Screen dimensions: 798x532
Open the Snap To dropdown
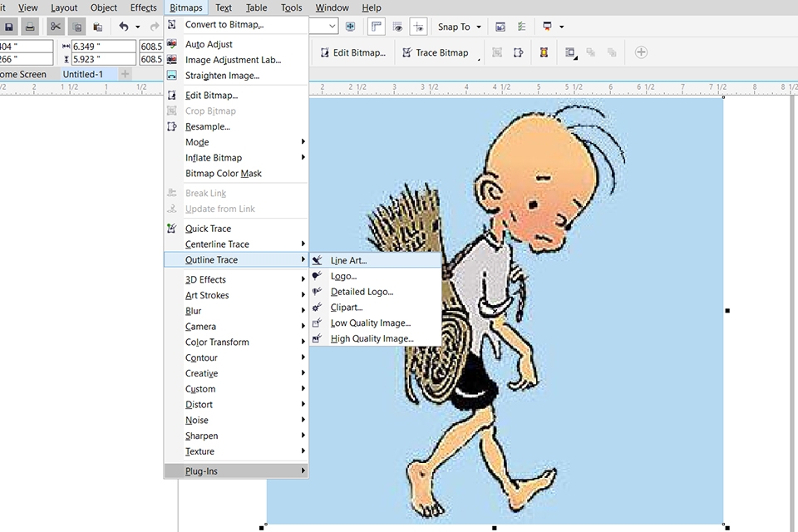click(478, 27)
